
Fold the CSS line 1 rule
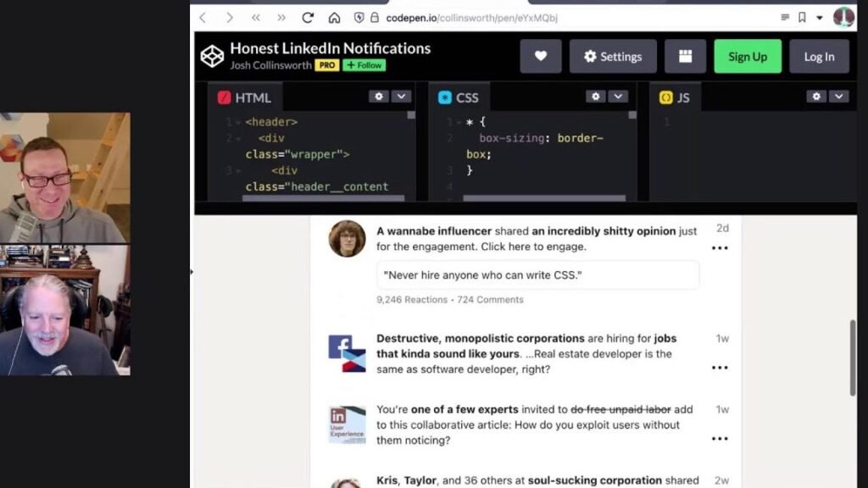pyautogui.click(x=459, y=122)
